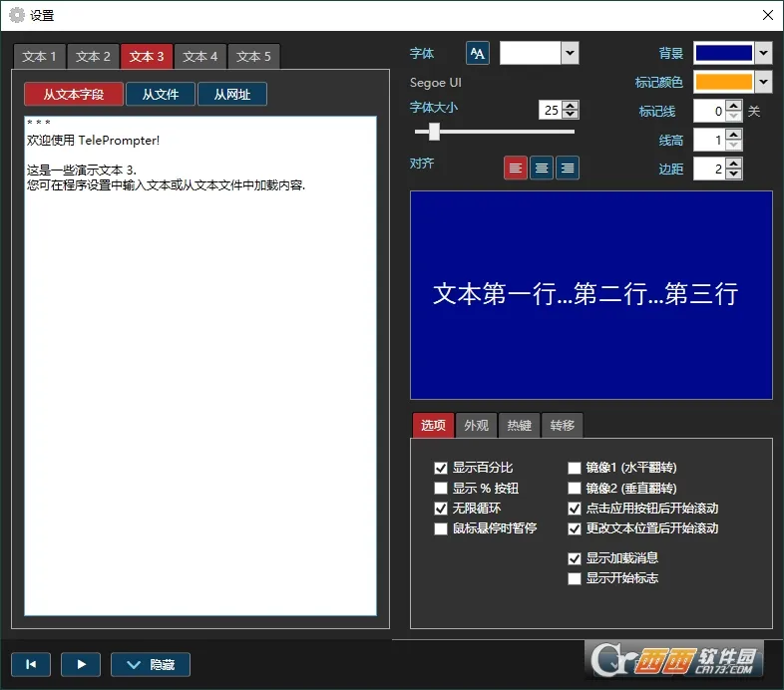Select right text alignment icon
This screenshot has height=690, width=784.
point(568,168)
